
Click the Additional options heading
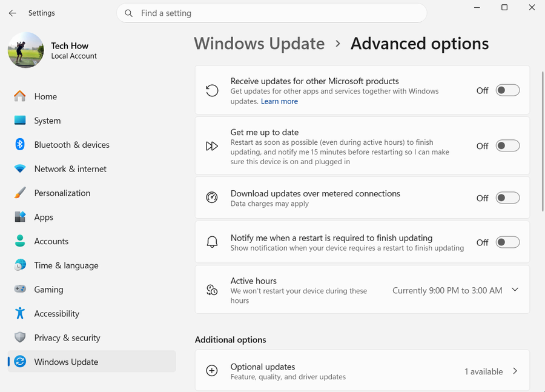[x=231, y=339]
